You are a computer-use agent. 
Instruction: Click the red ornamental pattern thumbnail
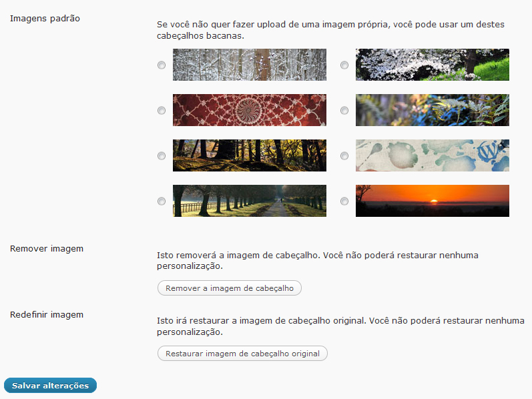tap(250, 110)
